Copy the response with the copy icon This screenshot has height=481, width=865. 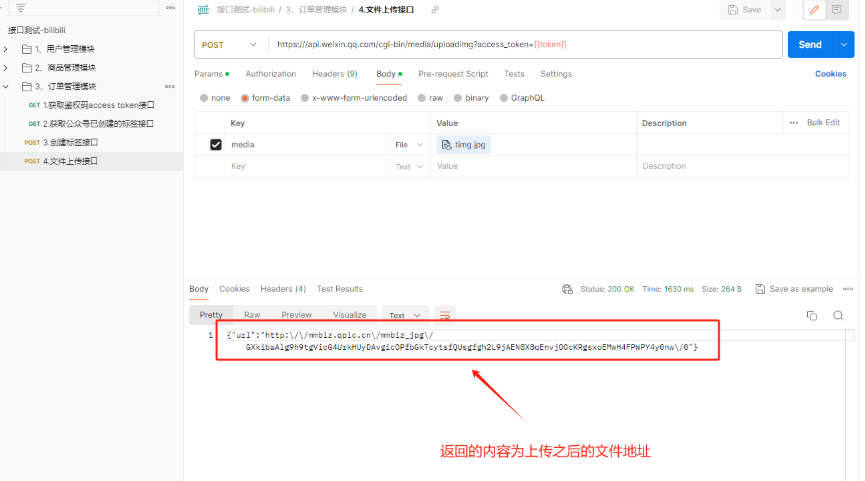click(x=811, y=316)
